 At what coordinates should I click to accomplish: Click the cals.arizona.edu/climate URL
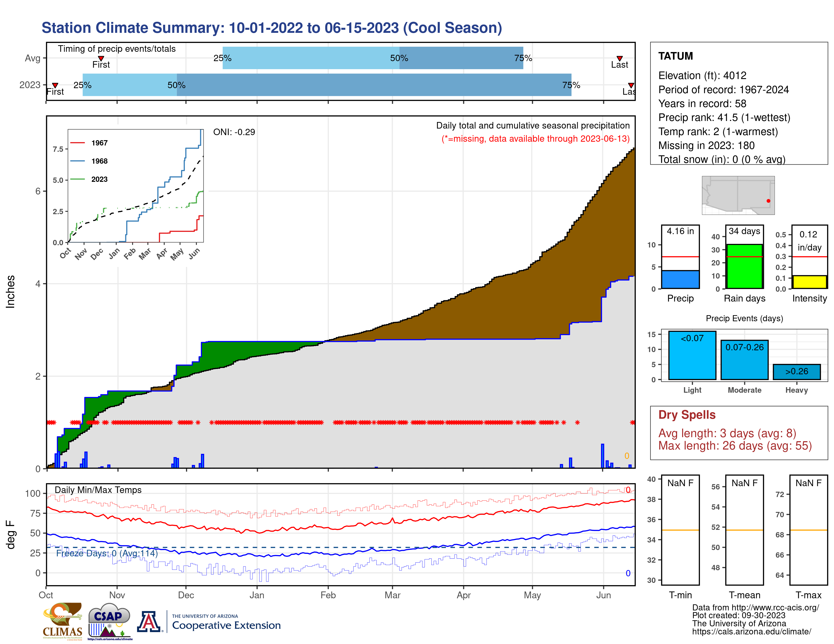point(752,632)
